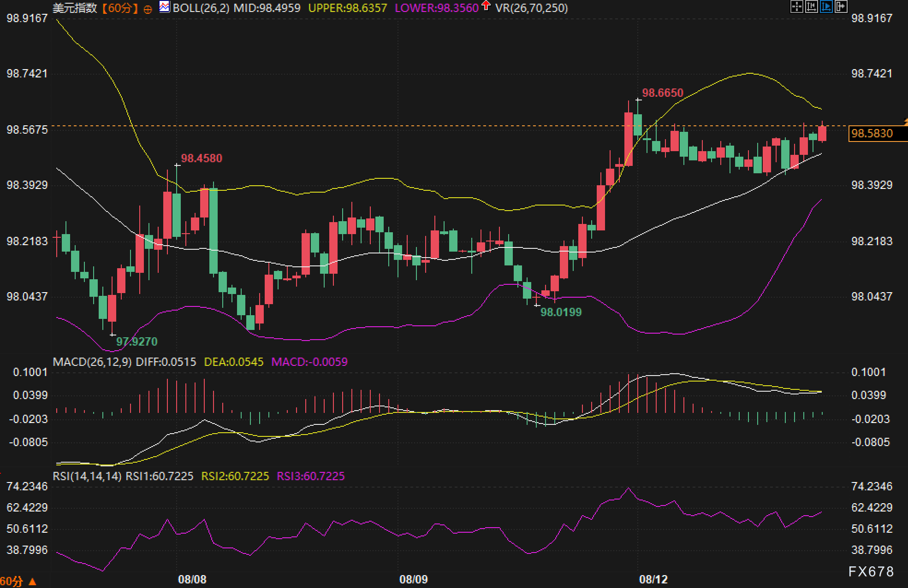The height and width of the screenshot is (588, 908).
Task: Click the 98.6650 high price marker
Action: coord(662,93)
